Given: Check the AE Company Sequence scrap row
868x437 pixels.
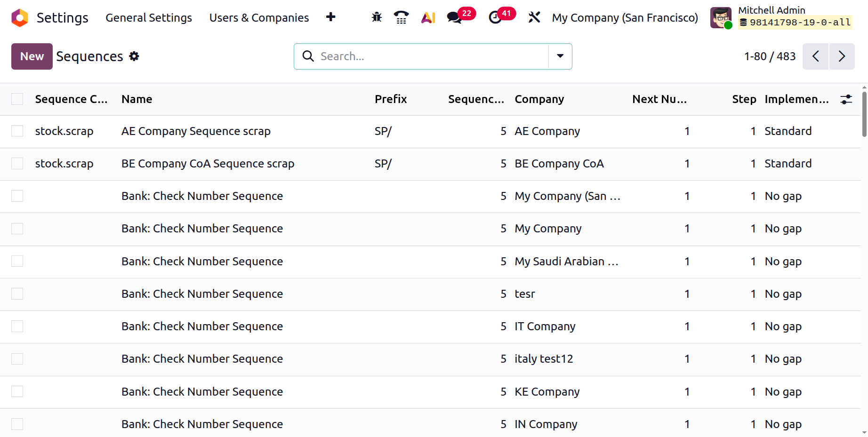Looking at the screenshot, I should click(17, 131).
